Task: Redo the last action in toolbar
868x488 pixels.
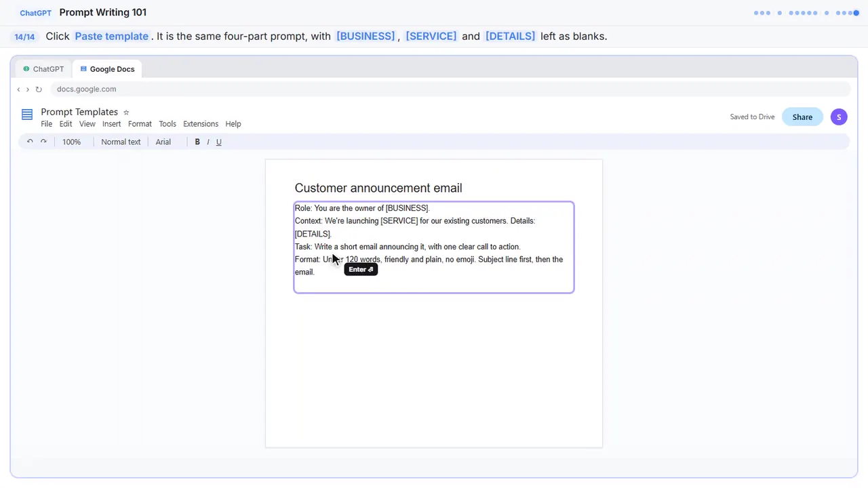Action: point(43,142)
